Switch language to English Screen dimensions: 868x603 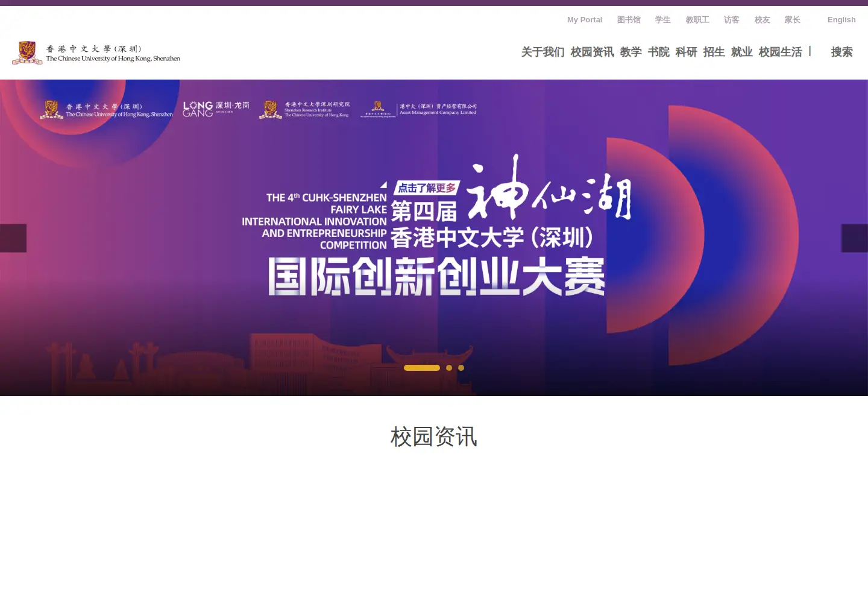[841, 20]
